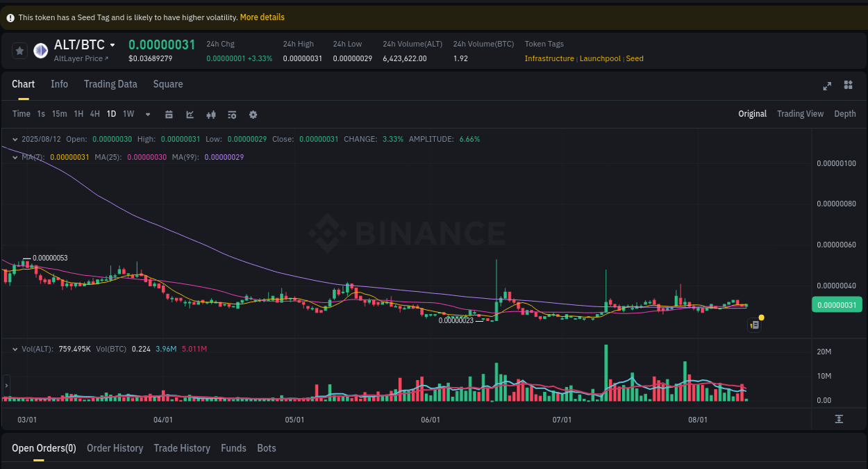
Task: Favorite the ALT/BTC pair via star icon
Action: 19,50
